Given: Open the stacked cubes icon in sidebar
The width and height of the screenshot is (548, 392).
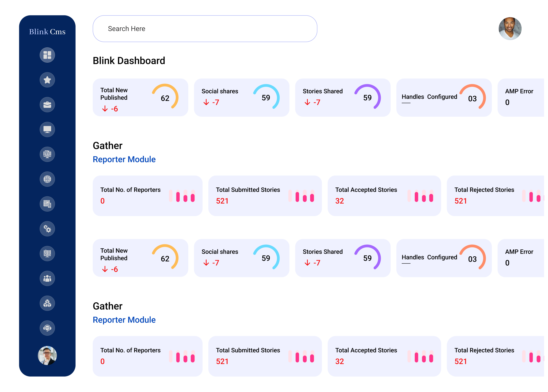Looking at the screenshot, I should 47,303.
